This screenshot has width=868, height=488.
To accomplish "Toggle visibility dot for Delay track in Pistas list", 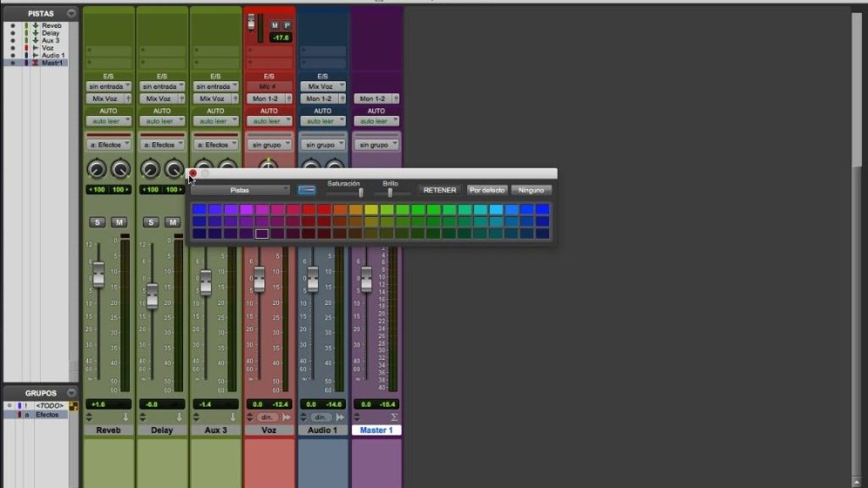I will pyautogui.click(x=13, y=33).
